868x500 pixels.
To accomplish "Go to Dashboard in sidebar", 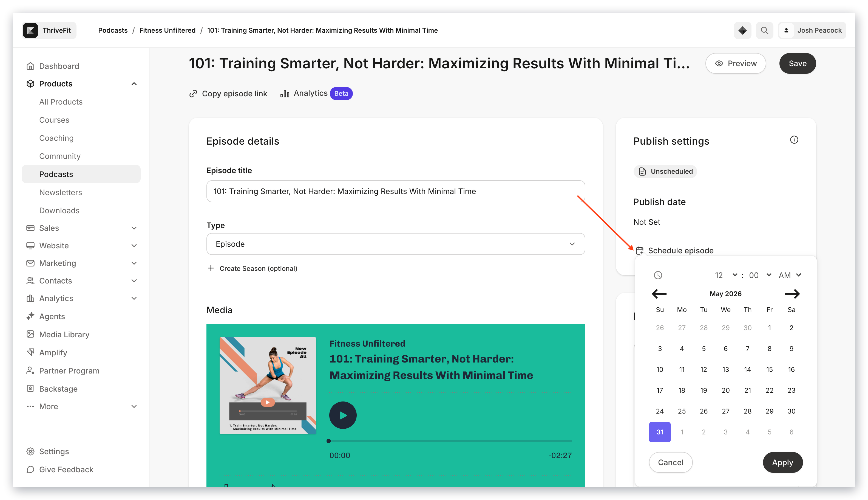I will click(59, 66).
